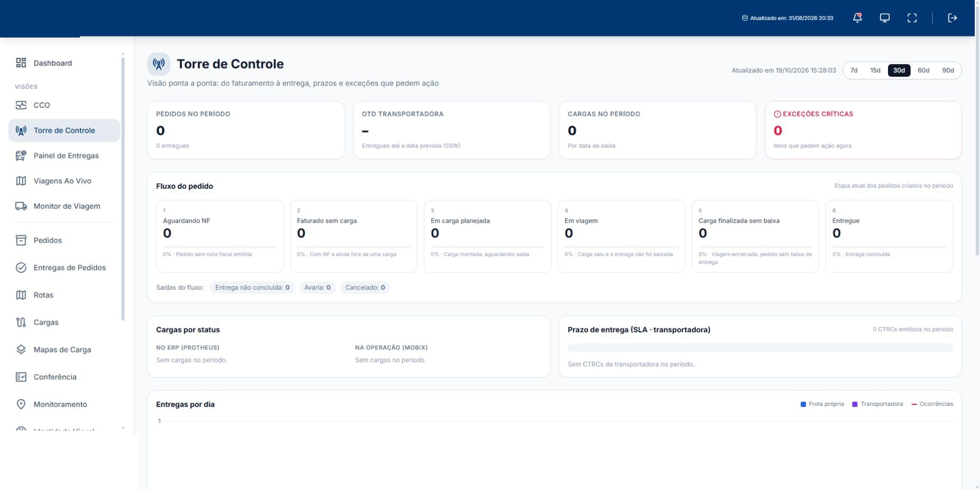Click the Faturado sem carga flow step

tap(354, 236)
